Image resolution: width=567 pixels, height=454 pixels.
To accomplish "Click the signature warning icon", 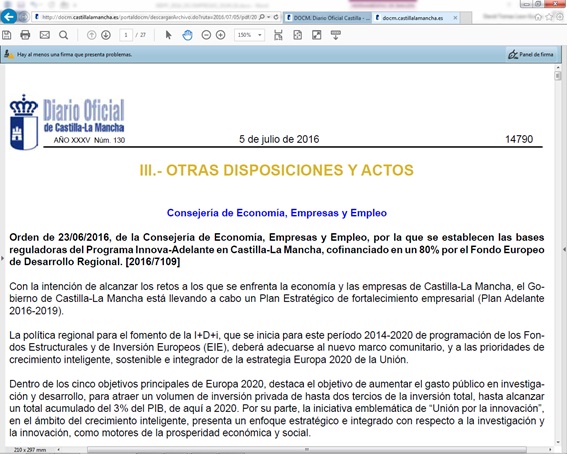I will pyautogui.click(x=9, y=54).
